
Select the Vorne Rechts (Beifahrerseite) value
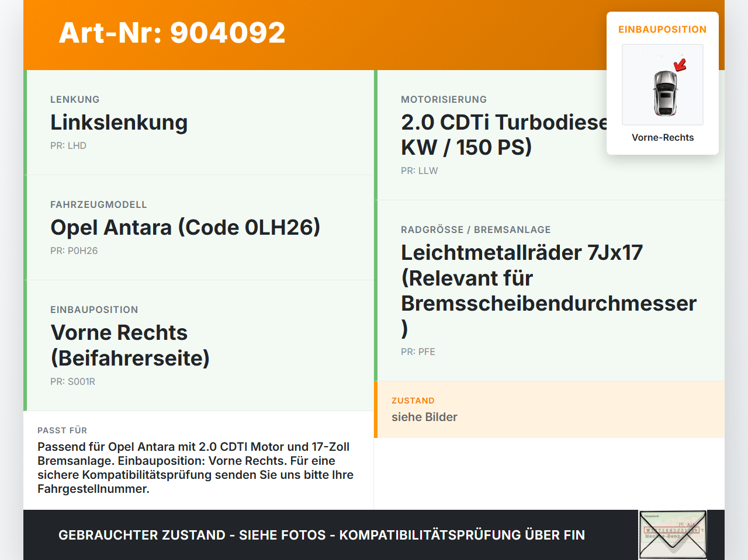130,345
